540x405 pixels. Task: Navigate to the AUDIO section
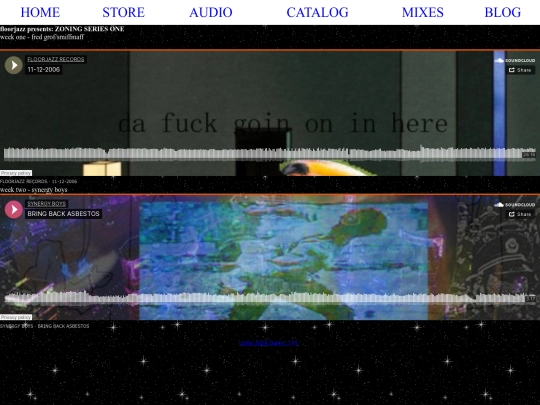click(x=211, y=12)
